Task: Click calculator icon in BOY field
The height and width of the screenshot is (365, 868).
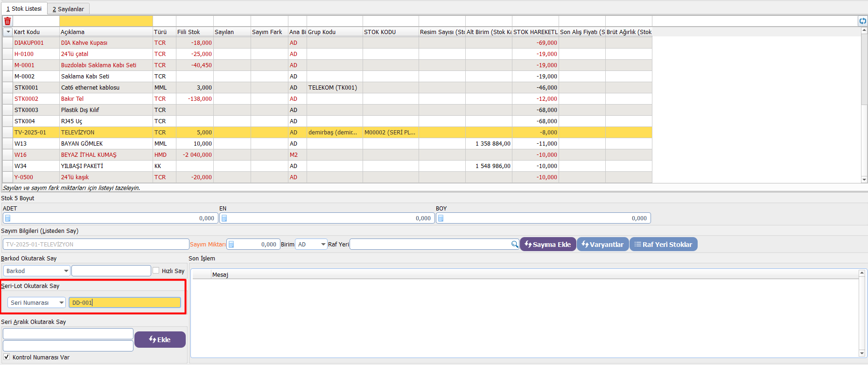Action: click(x=441, y=218)
